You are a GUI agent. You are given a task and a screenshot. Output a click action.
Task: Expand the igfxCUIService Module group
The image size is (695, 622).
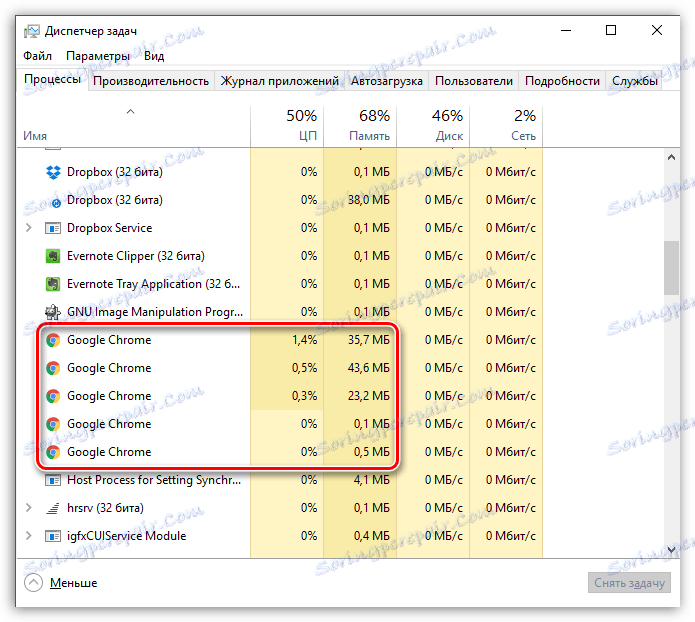click(29, 536)
